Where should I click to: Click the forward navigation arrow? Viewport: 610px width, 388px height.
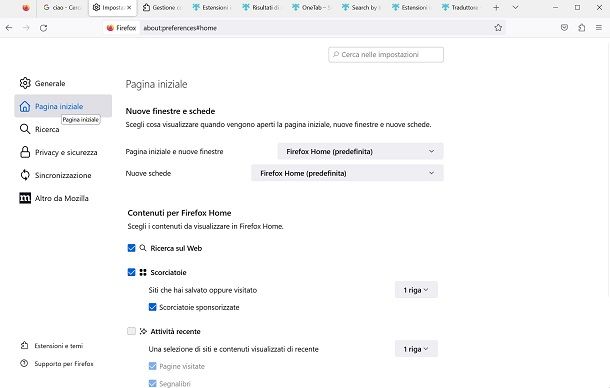[26, 28]
